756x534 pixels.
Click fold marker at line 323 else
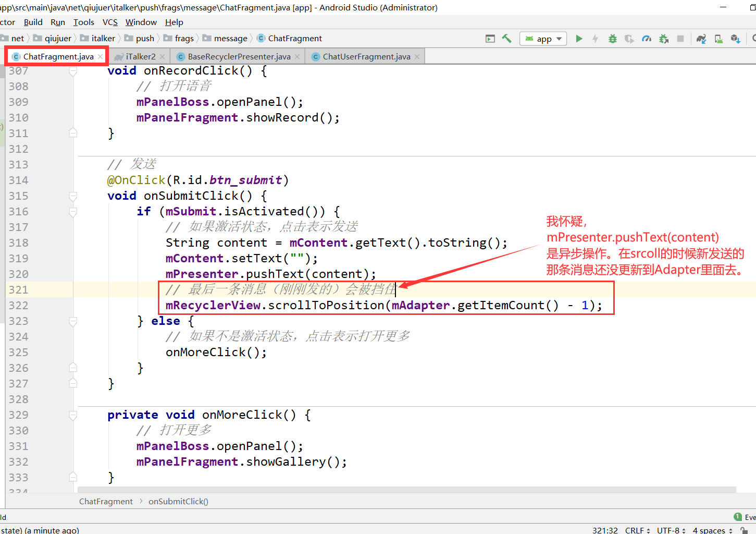[x=73, y=321]
